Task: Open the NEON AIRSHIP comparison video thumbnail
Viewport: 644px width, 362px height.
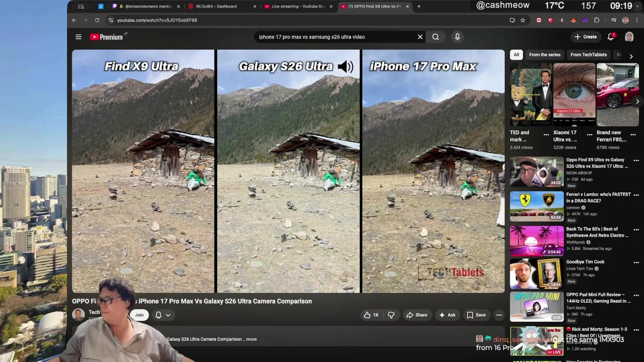Action: point(537,172)
